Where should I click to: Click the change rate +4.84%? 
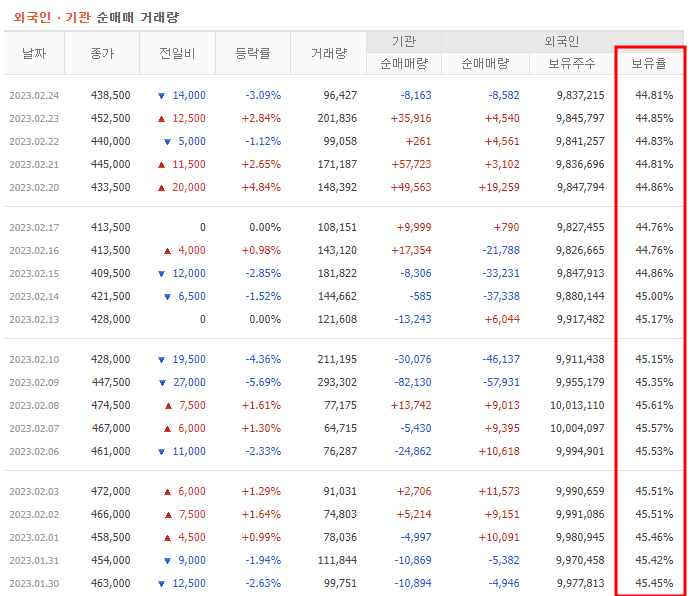(261, 187)
